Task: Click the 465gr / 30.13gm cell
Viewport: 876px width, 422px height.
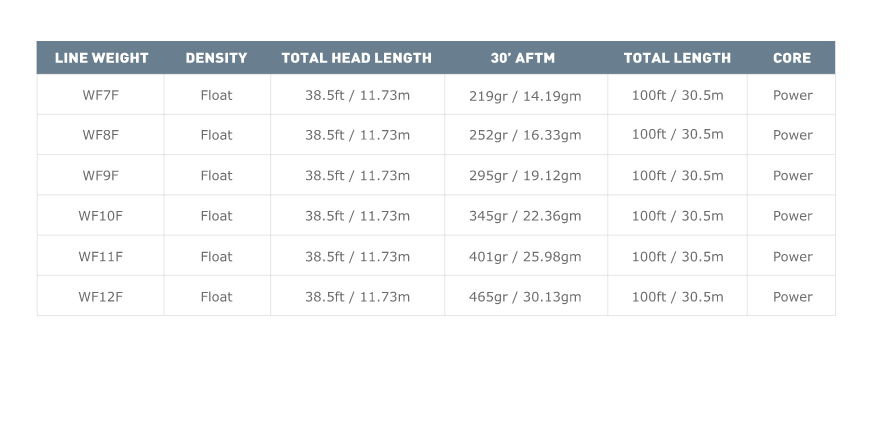Action: (x=525, y=297)
